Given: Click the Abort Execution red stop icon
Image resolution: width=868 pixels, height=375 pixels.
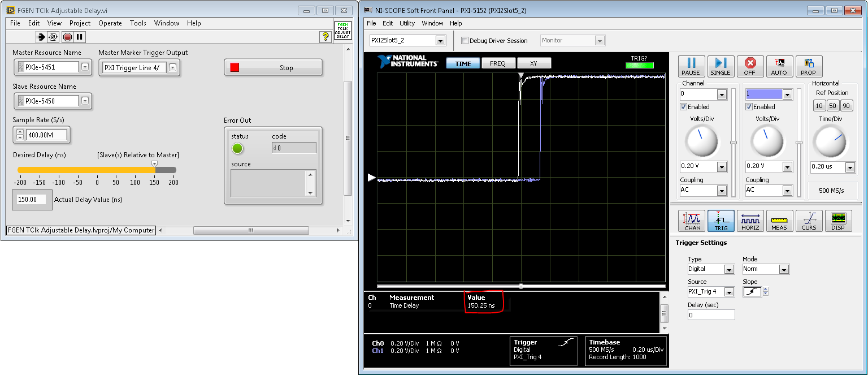Looking at the screenshot, I should point(68,37).
